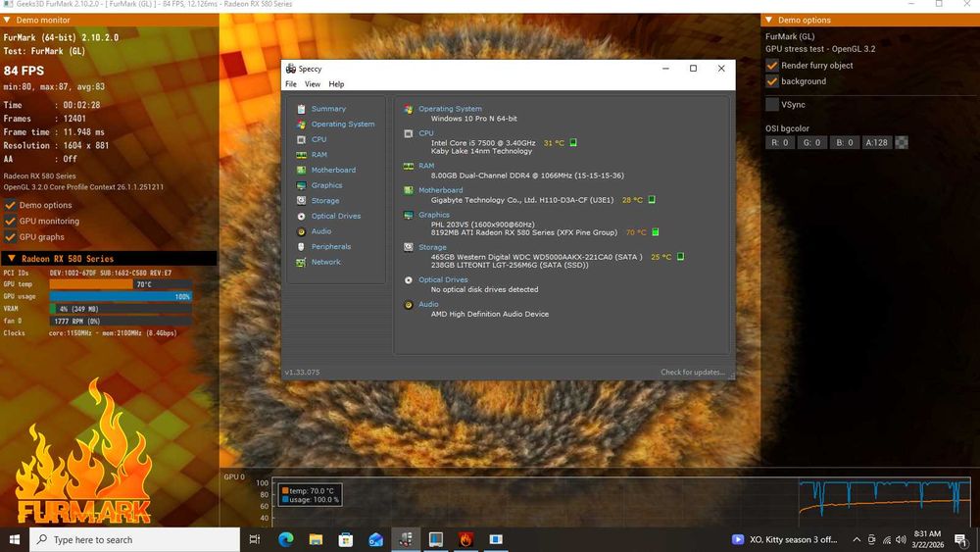Toggle Demo options checkbox in FurMark

(10, 204)
